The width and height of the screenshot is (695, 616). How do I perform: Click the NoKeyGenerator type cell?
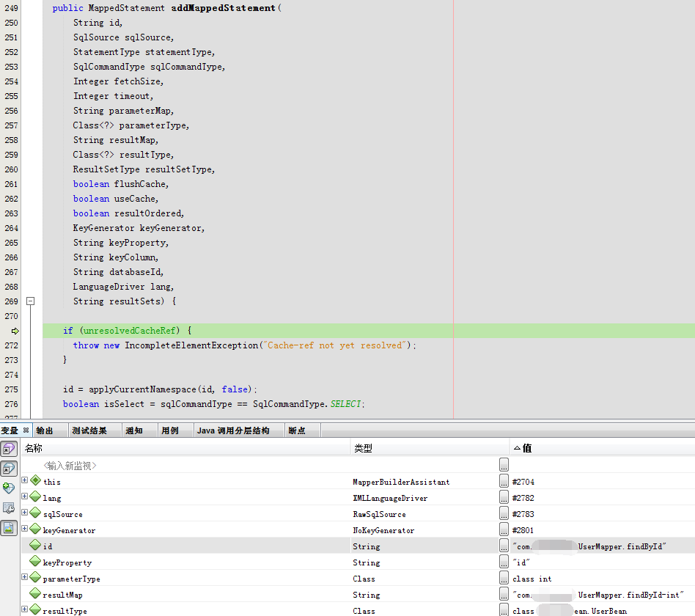(383, 530)
